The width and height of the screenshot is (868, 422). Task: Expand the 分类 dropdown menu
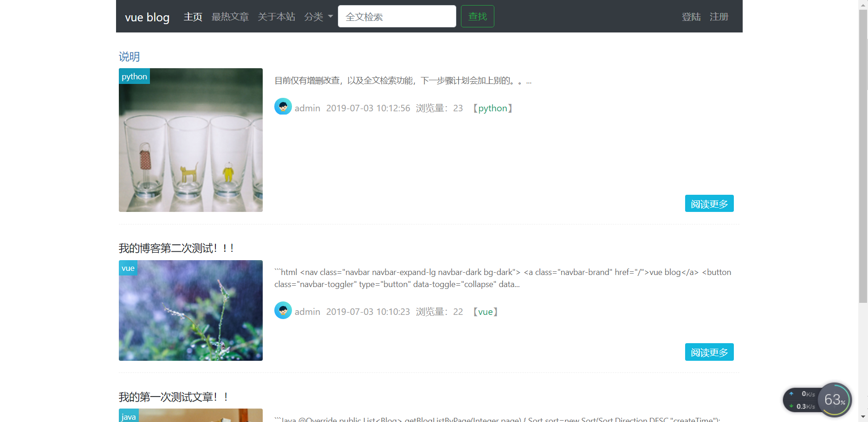(x=318, y=17)
